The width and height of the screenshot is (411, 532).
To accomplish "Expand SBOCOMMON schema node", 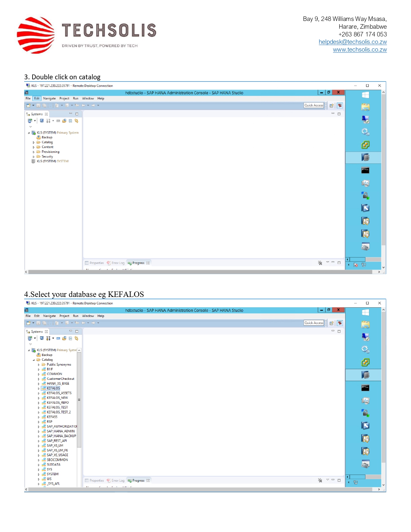I will click(x=39, y=460).
